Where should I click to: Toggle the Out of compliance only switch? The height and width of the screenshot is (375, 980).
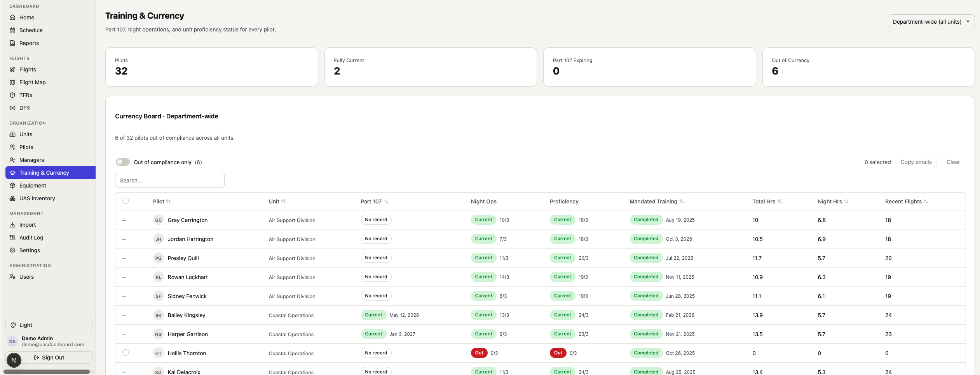[123, 162]
